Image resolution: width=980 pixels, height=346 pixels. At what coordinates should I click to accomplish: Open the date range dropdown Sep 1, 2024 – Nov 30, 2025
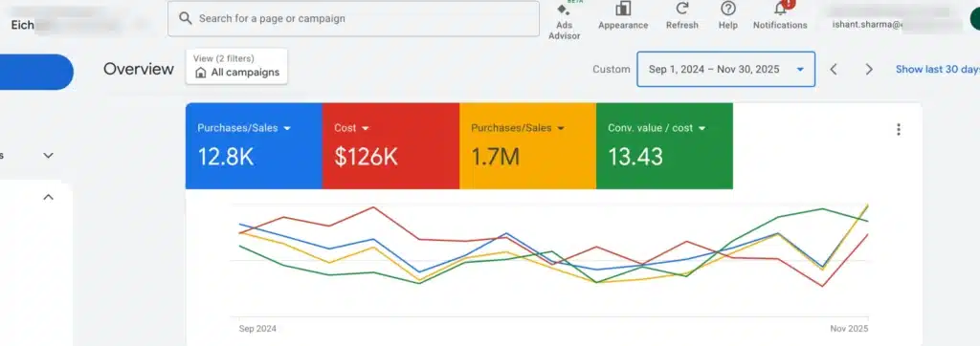[x=725, y=70]
